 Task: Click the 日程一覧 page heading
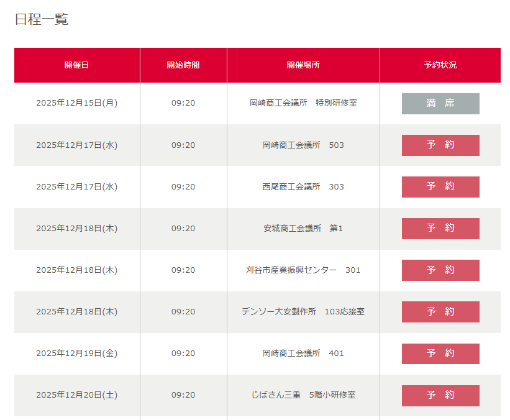pos(41,19)
